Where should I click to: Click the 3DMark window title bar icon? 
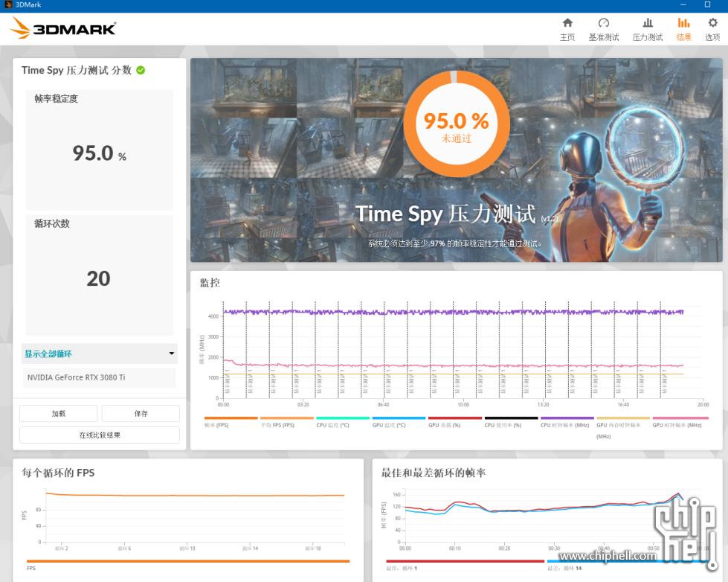(8, 4)
